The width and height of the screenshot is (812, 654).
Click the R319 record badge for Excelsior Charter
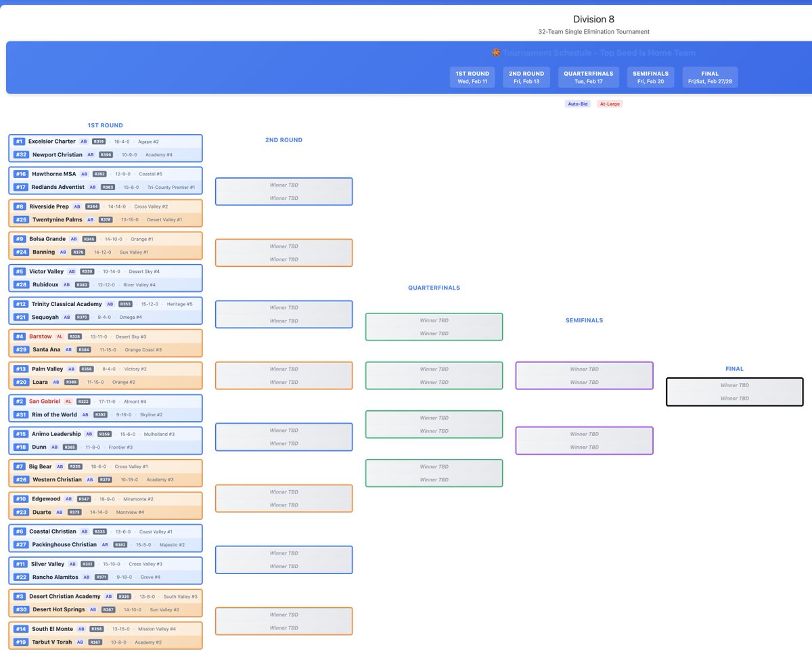click(x=99, y=141)
